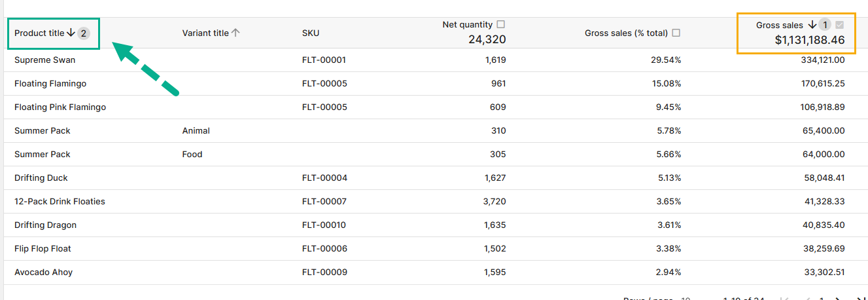Image resolution: width=868 pixels, height=300 pixels.
Task: Click the Floating Pink Flamingo row
Action: pyautogui.click(x=60, y=107)
